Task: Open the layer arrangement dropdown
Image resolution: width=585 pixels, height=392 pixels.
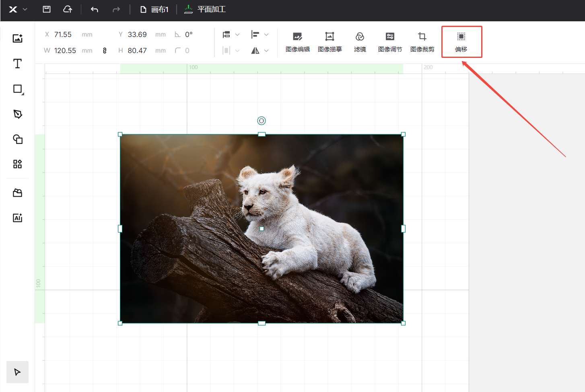Action: tap(231, 35)
